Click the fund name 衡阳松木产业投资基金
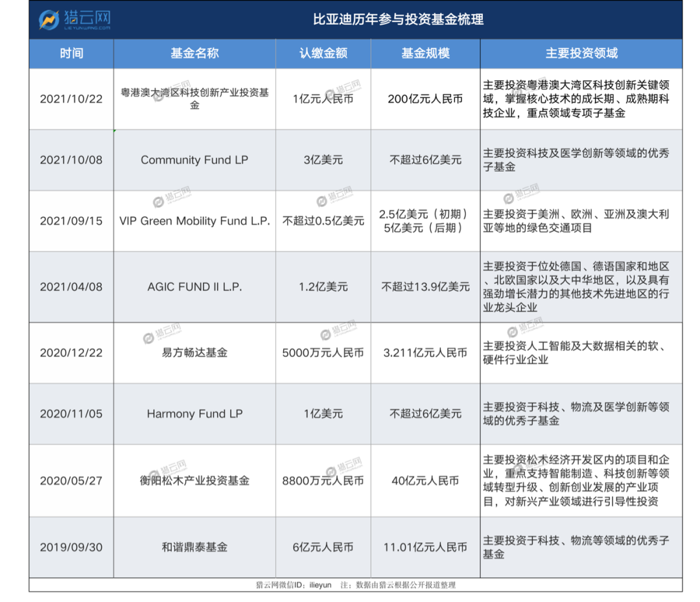Viewport: 700px width, 602px height. coord(194,481)
